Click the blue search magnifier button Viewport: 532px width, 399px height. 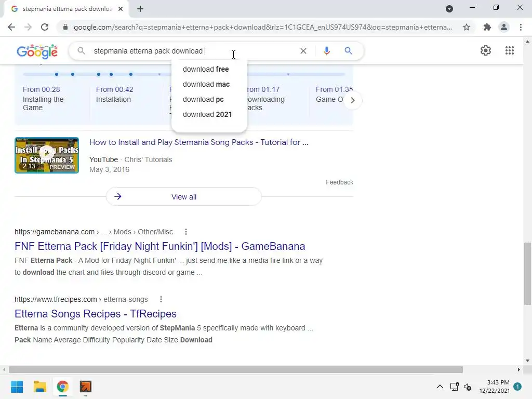348,51
